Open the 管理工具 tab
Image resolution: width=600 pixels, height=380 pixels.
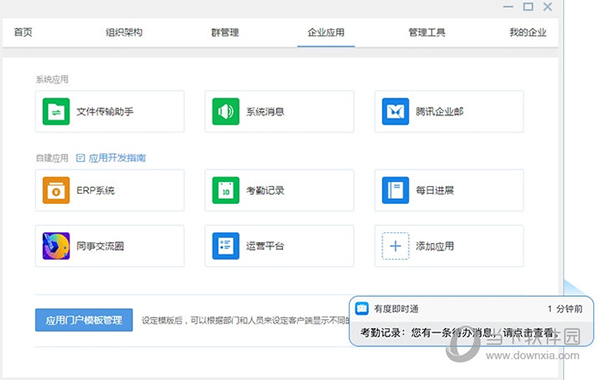coord(427,32)
